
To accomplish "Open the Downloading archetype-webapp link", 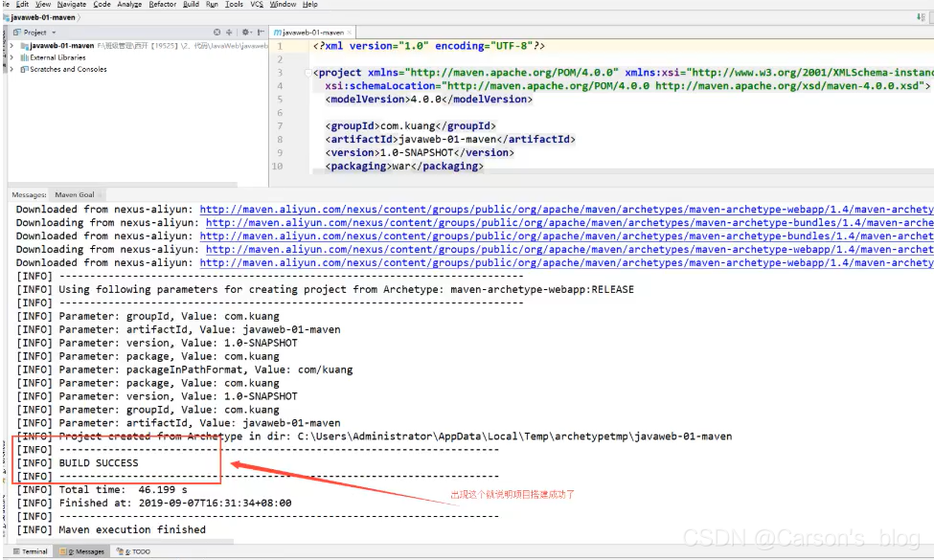I will pyautogui.click(x=569, y=249).
